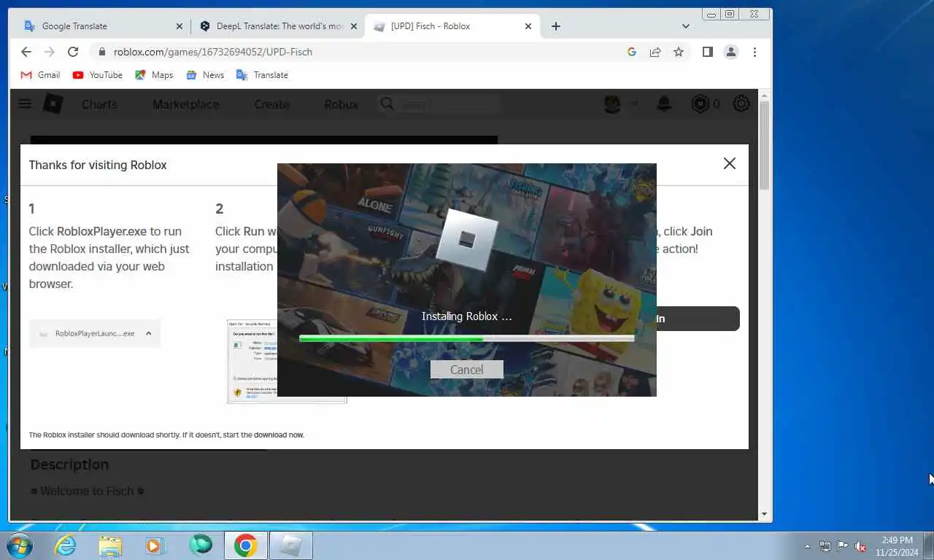Switch to DeepL Translate tab
This screenshot has width=934, height=560.
pos(278,26)
